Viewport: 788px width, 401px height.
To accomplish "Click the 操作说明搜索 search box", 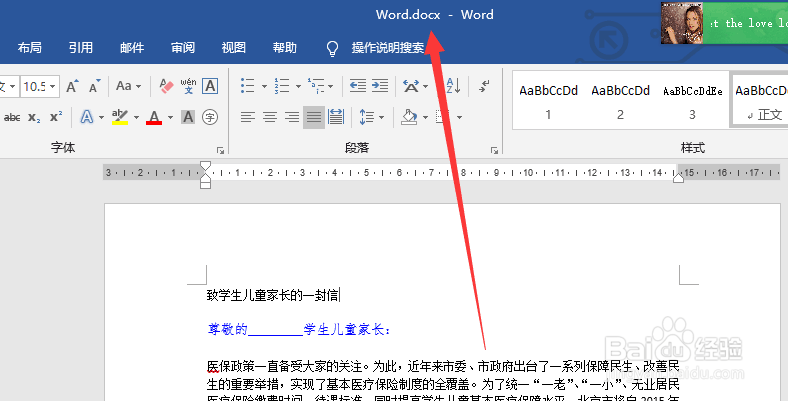I will tap(387, 48).
